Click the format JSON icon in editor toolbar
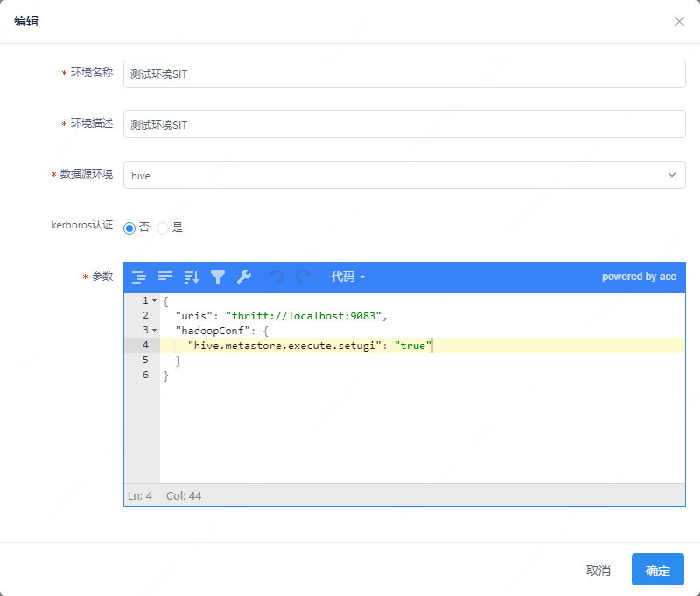The width and height of the screenshot is (700, 596). click(x=138, y=277)
